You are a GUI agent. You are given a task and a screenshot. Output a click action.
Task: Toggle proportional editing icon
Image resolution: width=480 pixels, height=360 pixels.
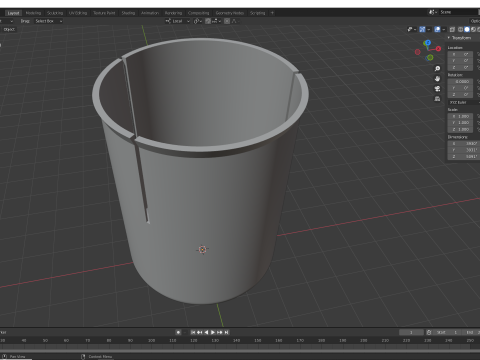pyautogui.click(x=227, y=21)
